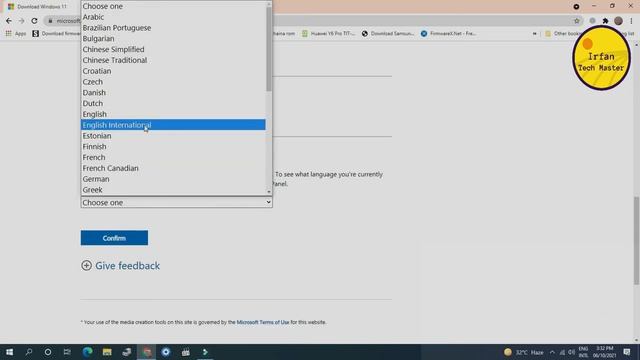Open the Other bookmarks folder
The width and height of the screenshot is (640, 360).
point(562,34)
